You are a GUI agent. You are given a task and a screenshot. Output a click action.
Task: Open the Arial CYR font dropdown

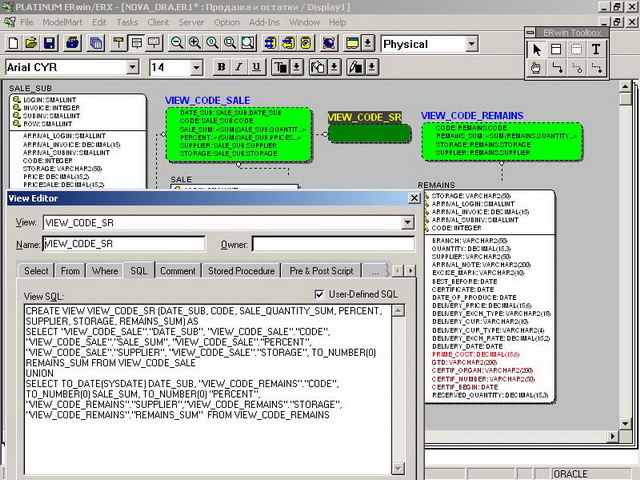(x=132, y=67)
